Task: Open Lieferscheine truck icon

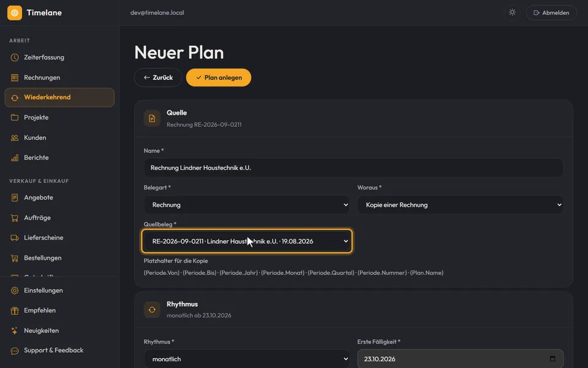Action: (x=15, y=238)
